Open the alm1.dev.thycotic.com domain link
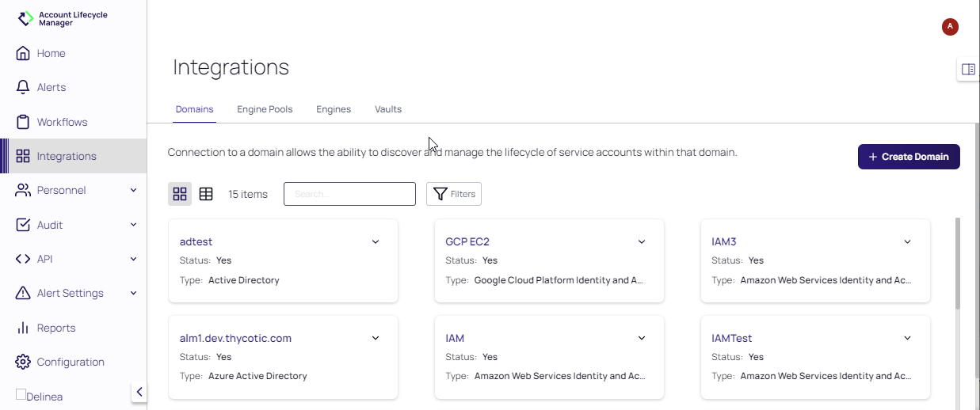Screen dimensions: 980x410 (235, 338)
